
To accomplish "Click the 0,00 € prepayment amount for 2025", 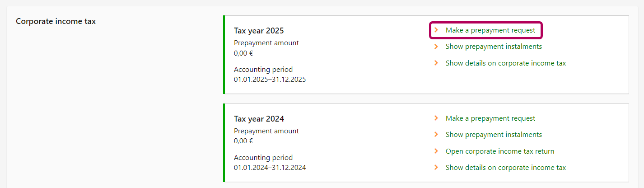I will pos(243,53).
